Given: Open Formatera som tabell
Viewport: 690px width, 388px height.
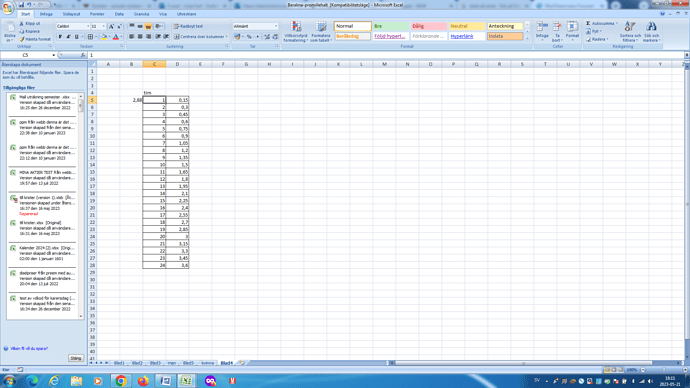Looking at the screenshot, I should pos(321,32).
